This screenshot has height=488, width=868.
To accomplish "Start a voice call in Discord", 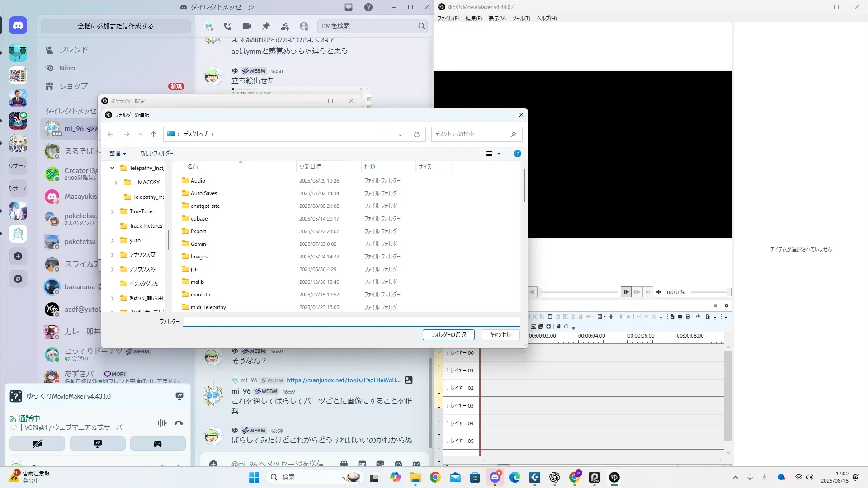I will point(228,26).
